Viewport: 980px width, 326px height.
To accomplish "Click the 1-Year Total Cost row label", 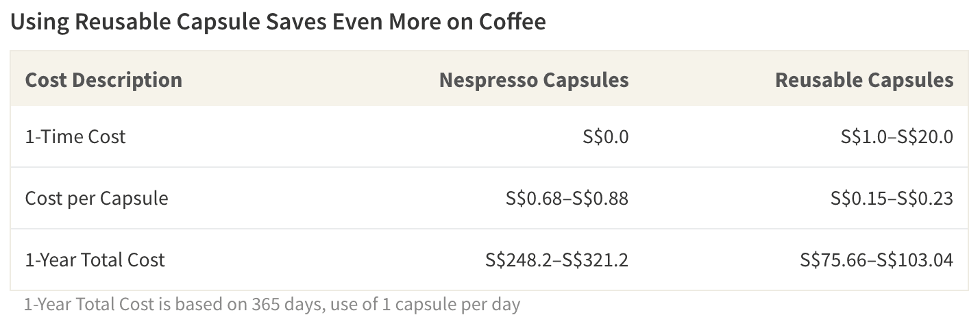I will pyautogui.click(x=95, y=260).
